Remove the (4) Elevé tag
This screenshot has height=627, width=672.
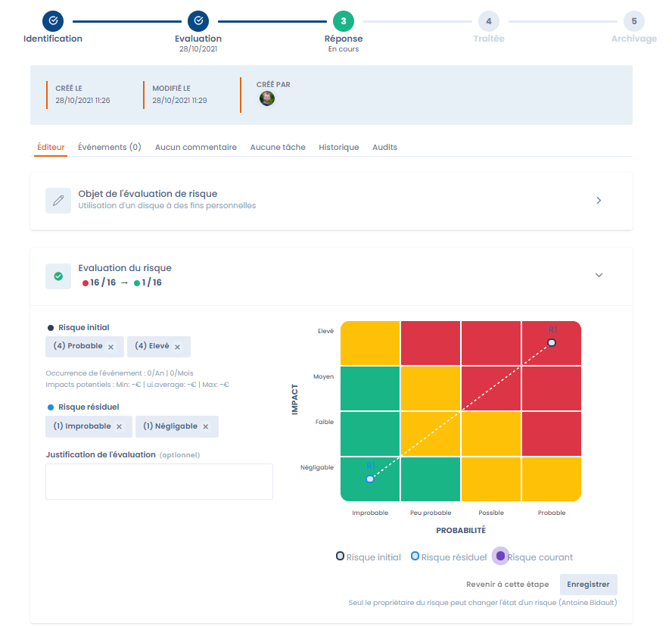(177, 347)
